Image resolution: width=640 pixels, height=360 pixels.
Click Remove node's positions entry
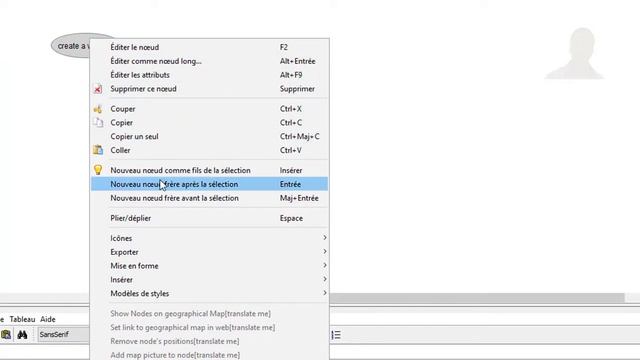click(x=209, y=342)
